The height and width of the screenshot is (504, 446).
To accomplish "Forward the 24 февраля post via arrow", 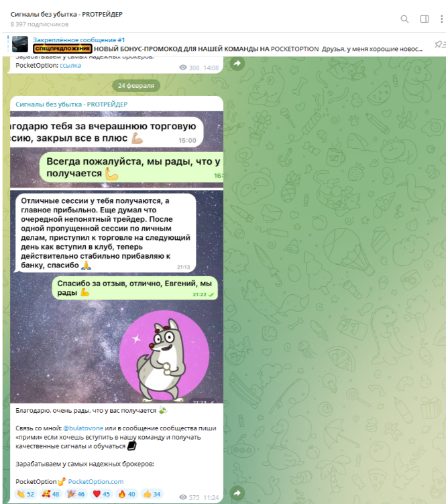I will pos(237,493).
